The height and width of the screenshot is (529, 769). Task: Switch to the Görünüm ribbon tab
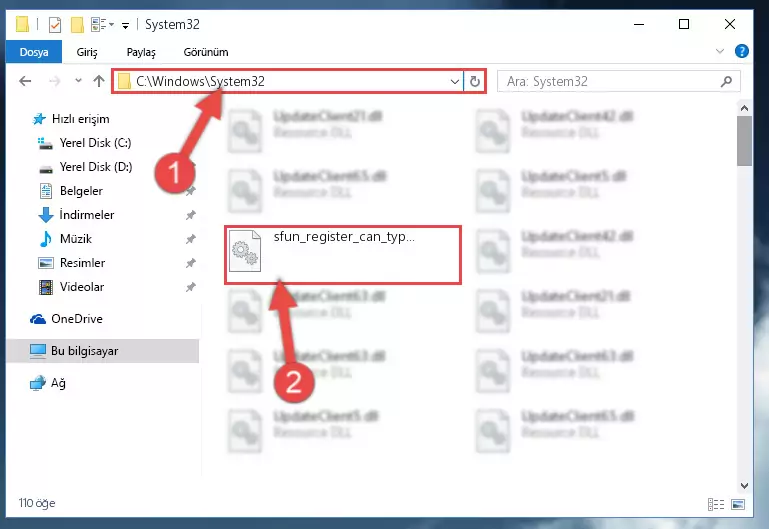(206, 52)
